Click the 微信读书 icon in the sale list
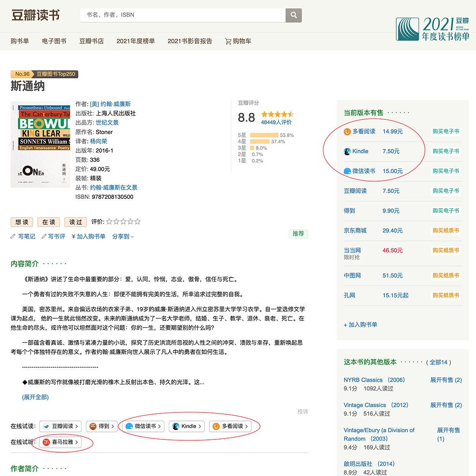Image resolution: width=476 pixels, height=476 pixels. (x=347, y=171)
